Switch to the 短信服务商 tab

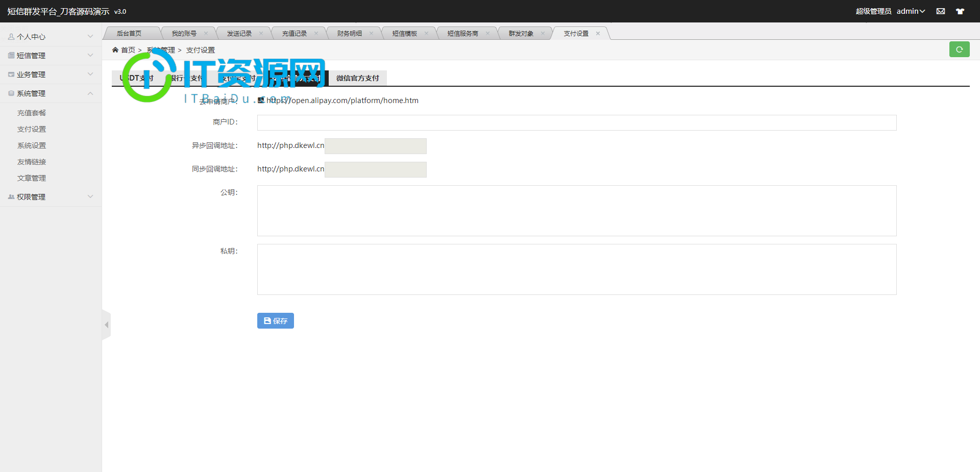[x=463, y=33]
